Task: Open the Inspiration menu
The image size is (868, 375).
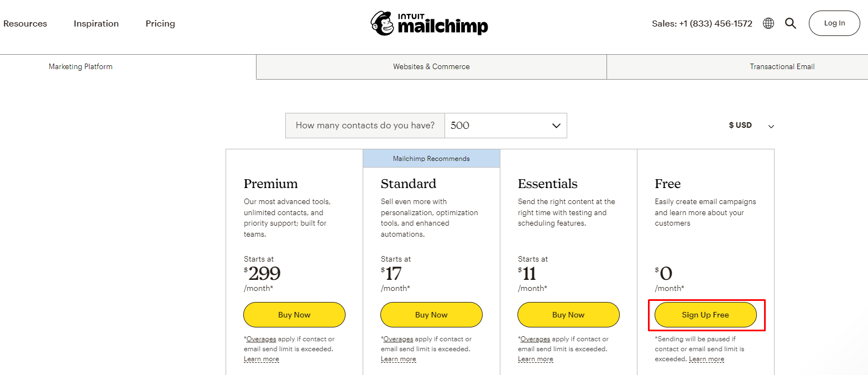Action: [x=96, y=23]
